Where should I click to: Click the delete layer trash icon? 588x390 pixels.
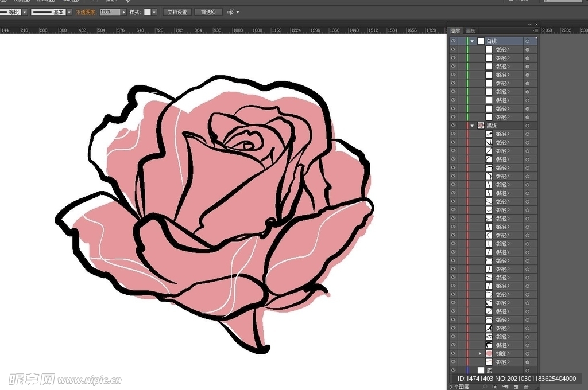(526, 387)
